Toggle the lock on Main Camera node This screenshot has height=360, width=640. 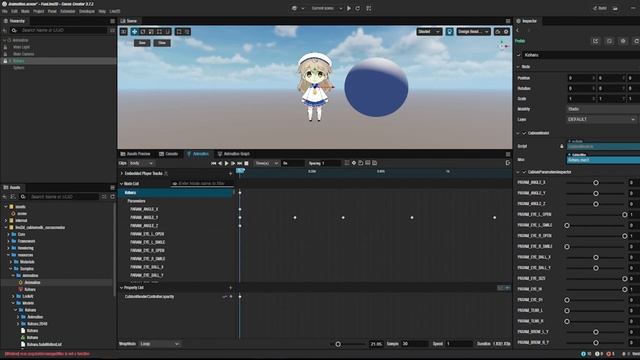click(x=5, y=54)
